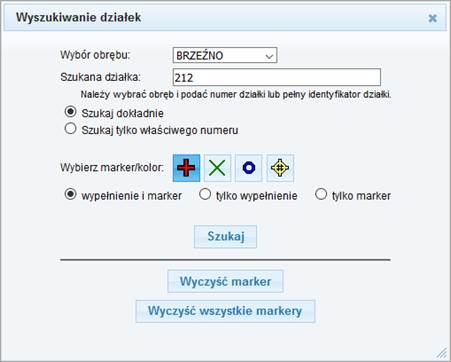Click the Szukana działka label
Screen dimensions: 451x362
click(x=100, y=77)
